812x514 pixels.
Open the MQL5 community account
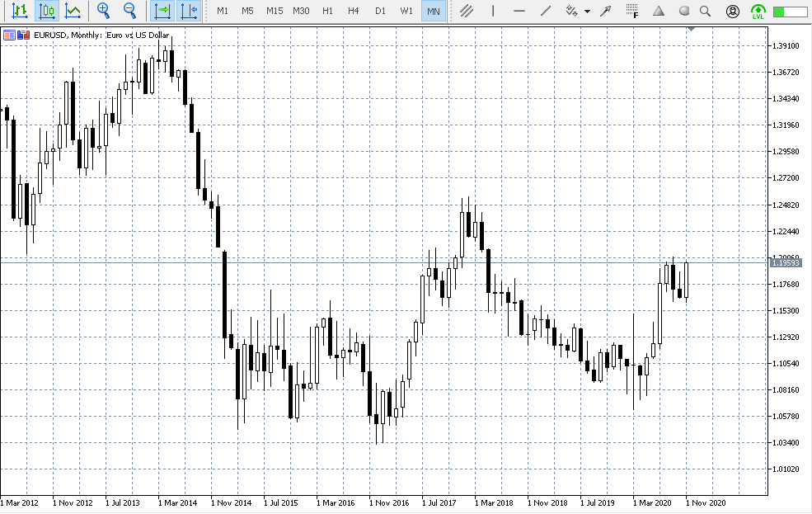tap(733, 11)
